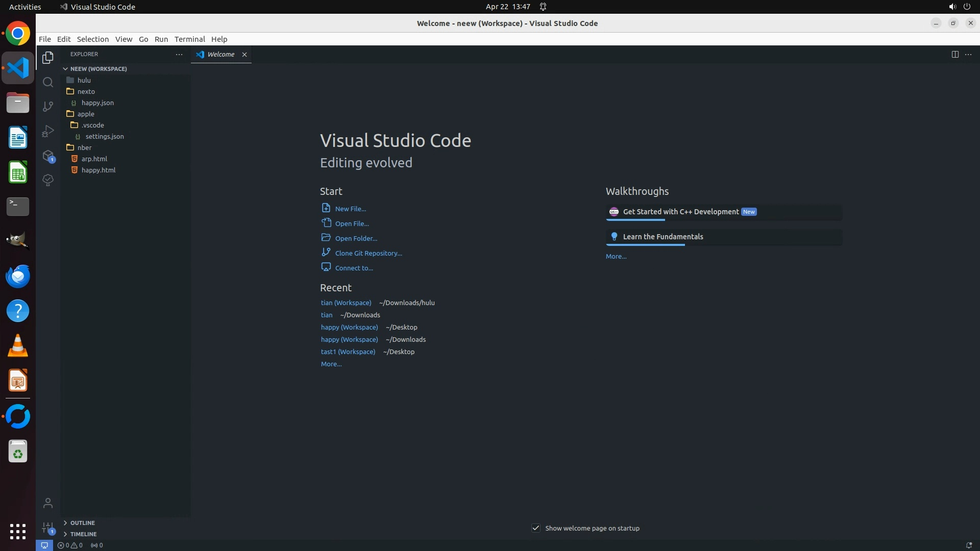Close the Welcome tab
The width and height of the screenshot is (980, 551).
coord(244,55)
